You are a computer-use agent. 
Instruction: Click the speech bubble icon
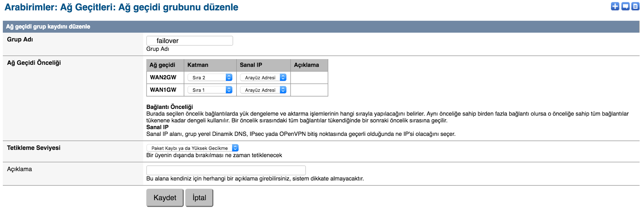pos(625,6)
